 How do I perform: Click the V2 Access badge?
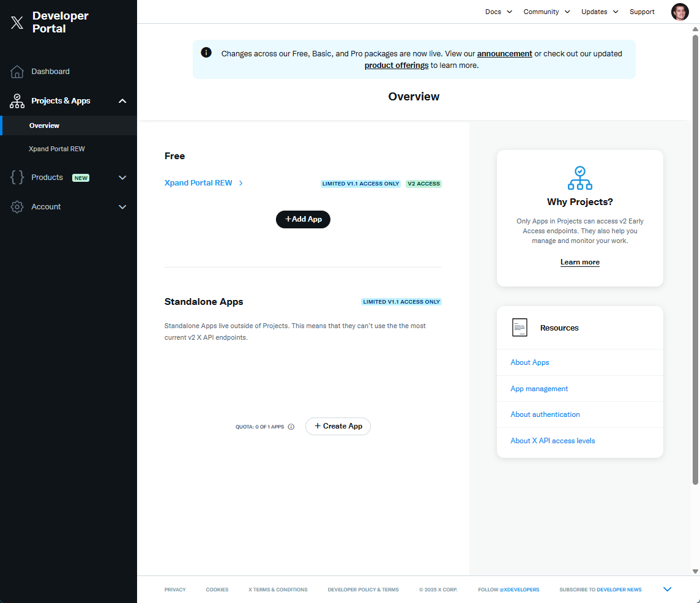pos(423,184)
